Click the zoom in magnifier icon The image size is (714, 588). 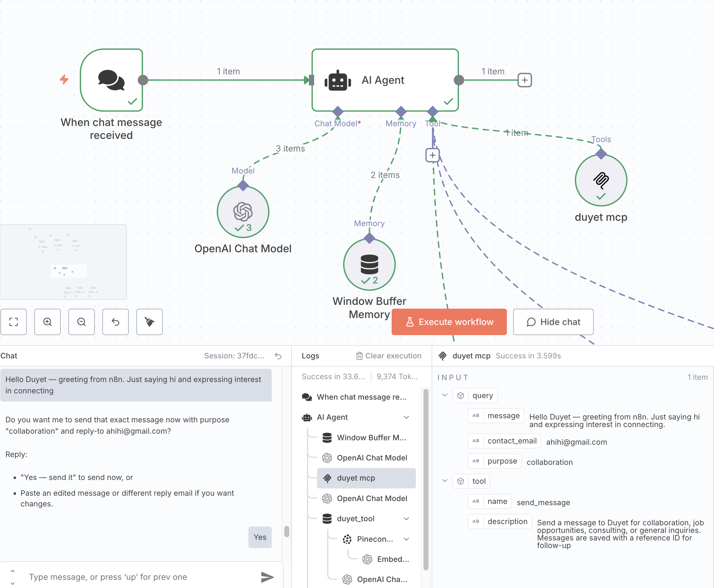click(48, 322)
